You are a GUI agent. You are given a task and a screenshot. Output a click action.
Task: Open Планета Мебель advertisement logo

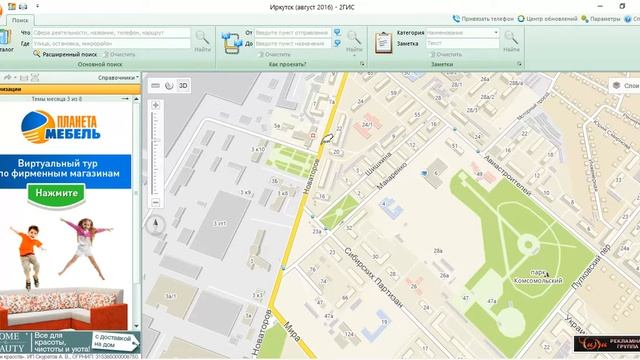(x=60, y=127)
